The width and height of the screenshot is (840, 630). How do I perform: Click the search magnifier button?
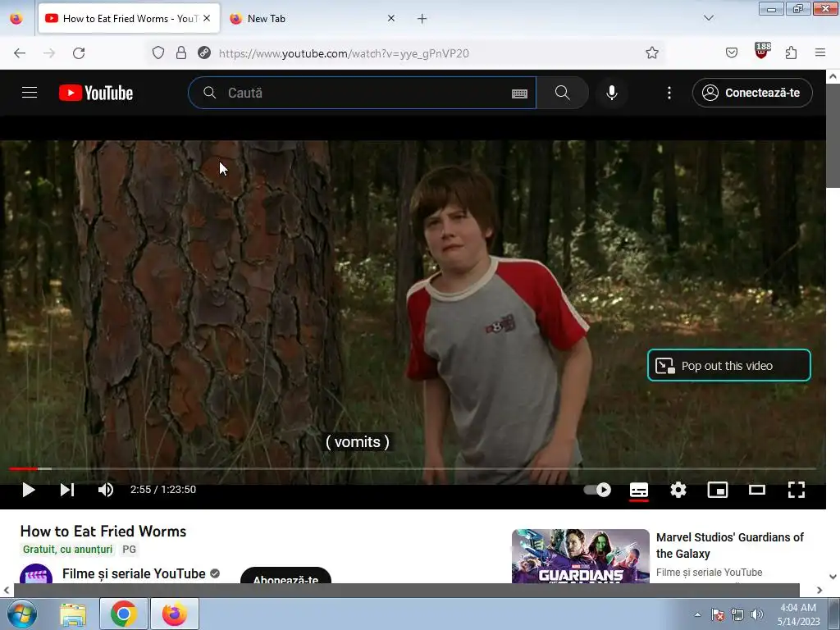pos(563,93)
